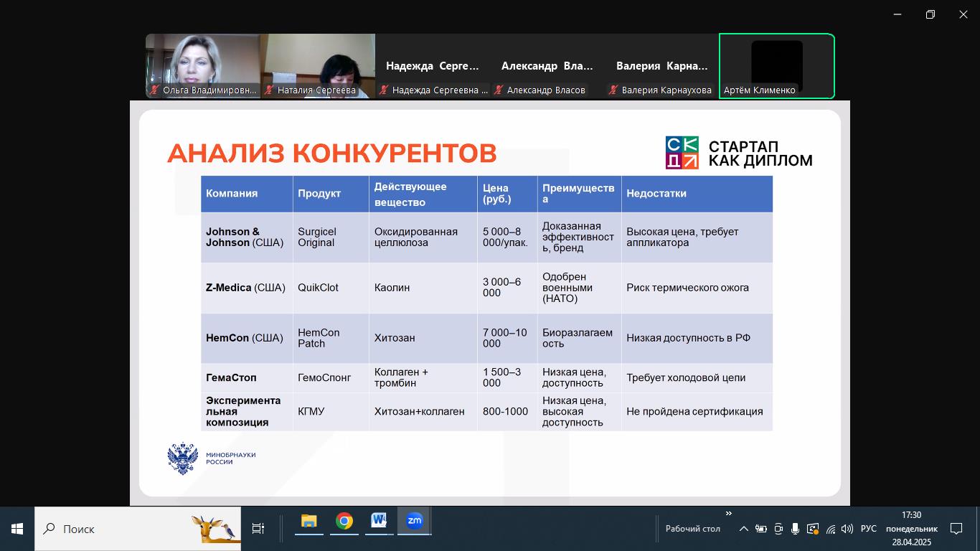Viewport: 980px width, 551px height.
Task: Click the Рабочий стол toolbar label
Action: pyautogui.click(x=692, y=529)
